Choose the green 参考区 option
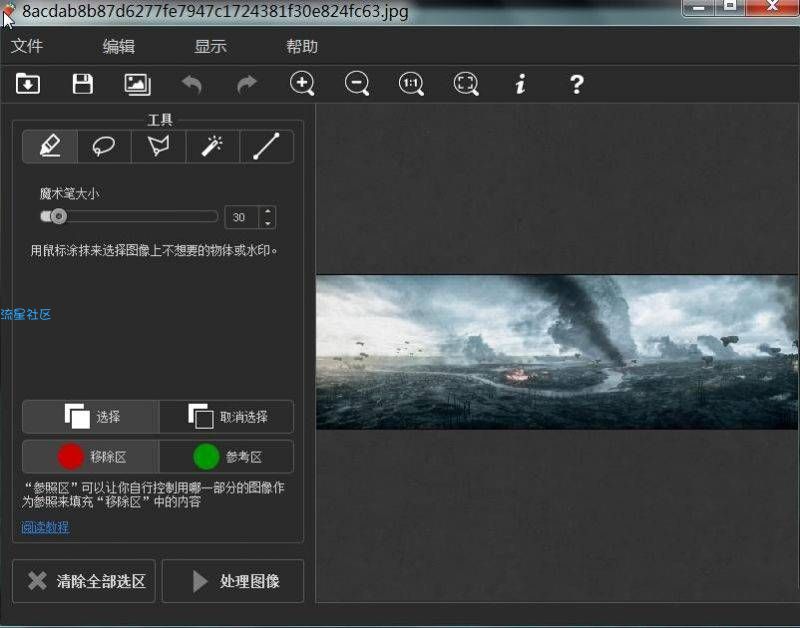 coord(227,457)
